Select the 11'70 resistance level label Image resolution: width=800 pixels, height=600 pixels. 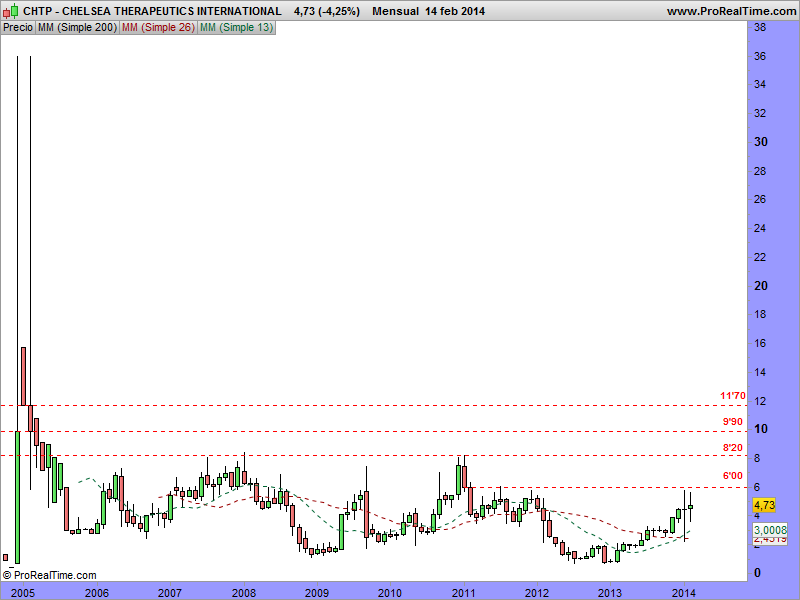733,395
